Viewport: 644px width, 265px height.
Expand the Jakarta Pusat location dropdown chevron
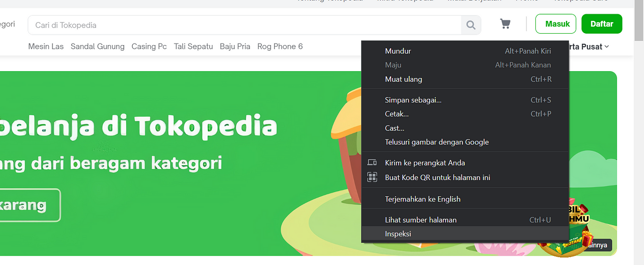(x=607, y=46)
